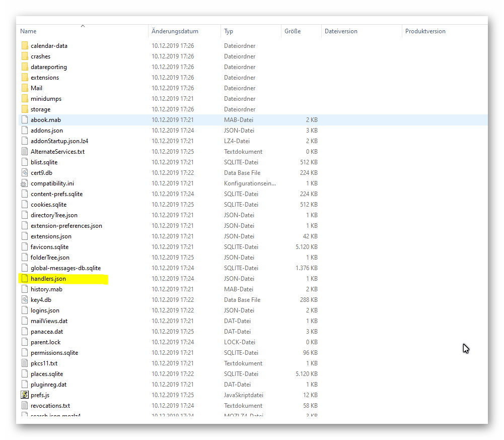This screenshot has width=504, height=440.
Task: Click the parent.lock file entry
Action: [x=45, y=342]
